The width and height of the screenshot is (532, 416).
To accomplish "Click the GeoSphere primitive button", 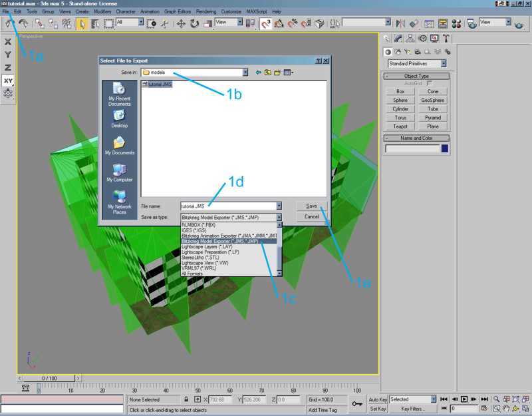I will [x=433, y=101].
